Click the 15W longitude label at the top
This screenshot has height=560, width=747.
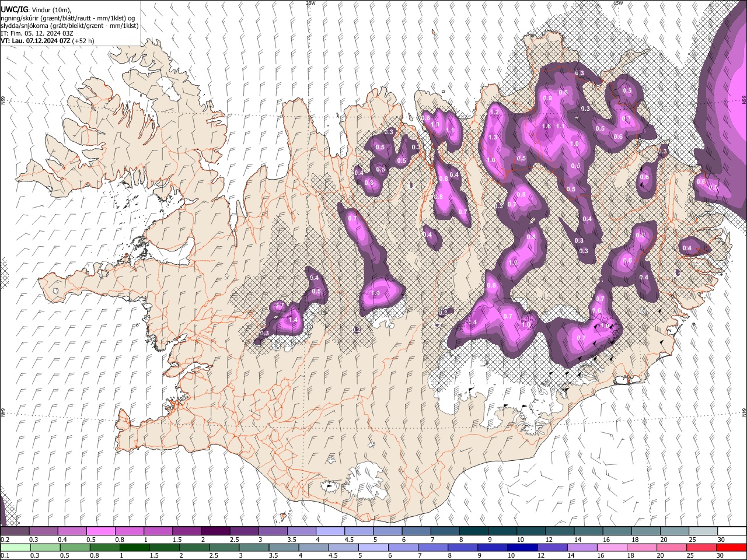pyautogui.click(x=618, y=3)
